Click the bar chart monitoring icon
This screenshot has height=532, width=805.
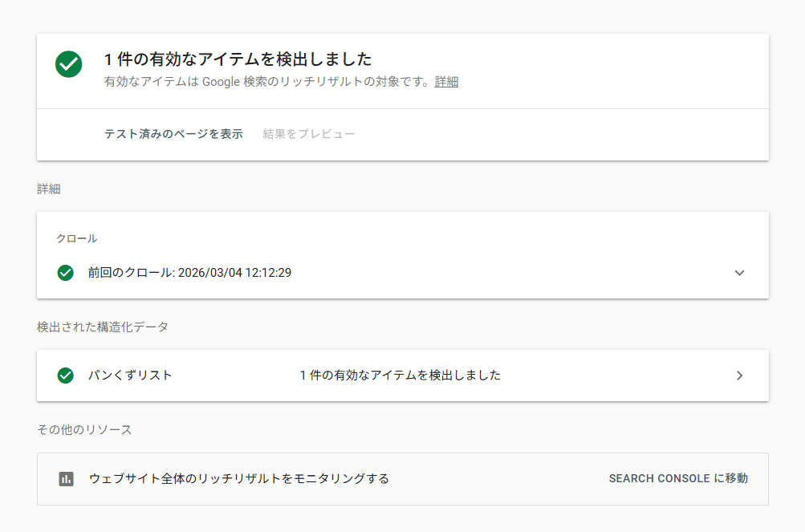pyautogui.click(x=66, y=479)
